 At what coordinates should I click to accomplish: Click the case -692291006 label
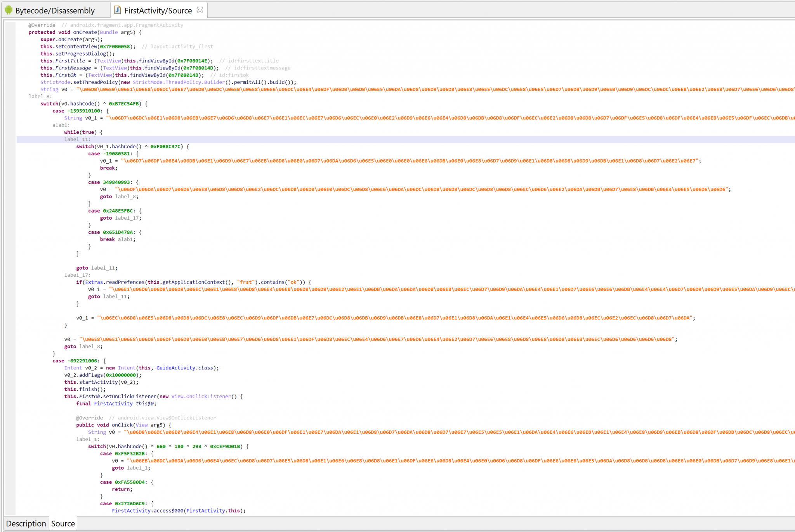(x=76, y=360)
